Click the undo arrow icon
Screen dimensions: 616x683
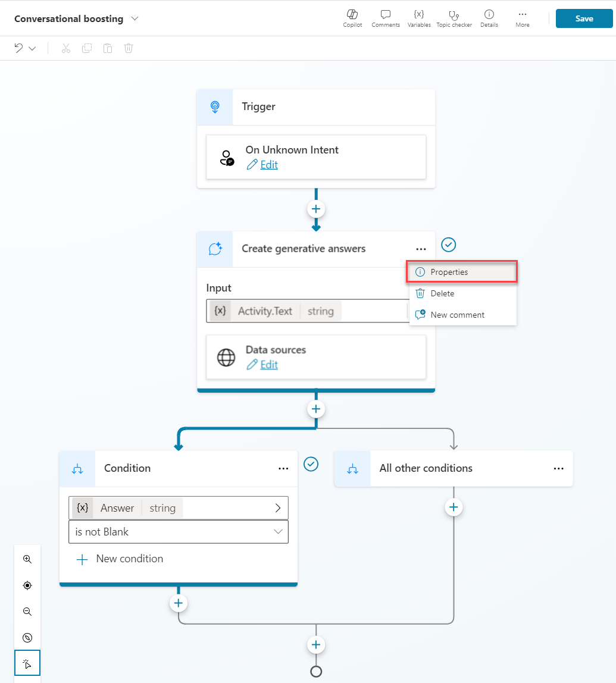(19, 48)
